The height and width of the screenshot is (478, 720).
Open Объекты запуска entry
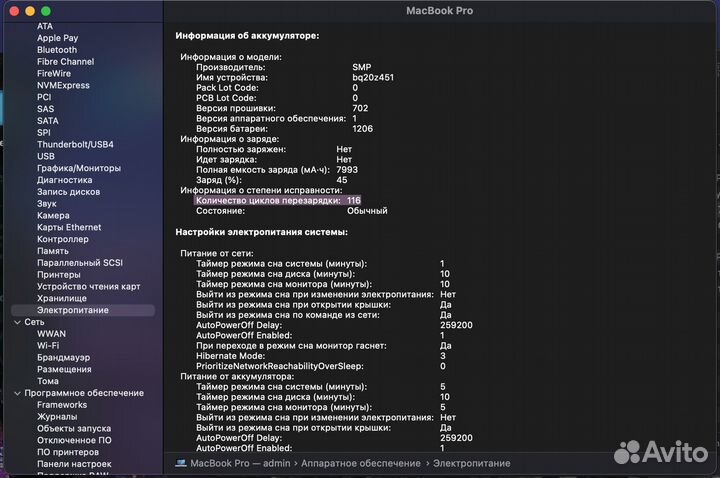(x=73, y=429)
